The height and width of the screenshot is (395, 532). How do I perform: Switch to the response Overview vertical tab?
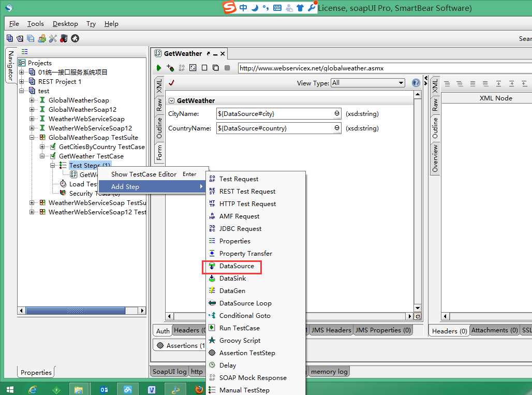[x=435, y=158]
